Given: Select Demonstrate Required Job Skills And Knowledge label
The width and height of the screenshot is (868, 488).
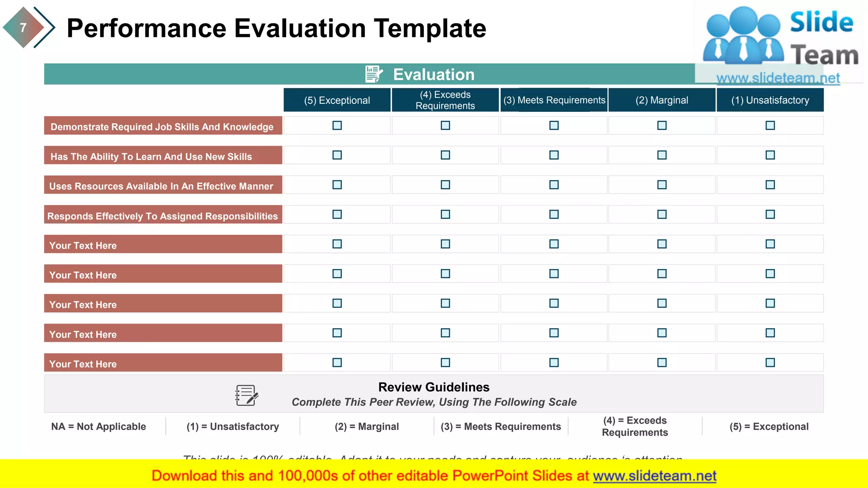Looking at the screenshot, I should [163, 126].
